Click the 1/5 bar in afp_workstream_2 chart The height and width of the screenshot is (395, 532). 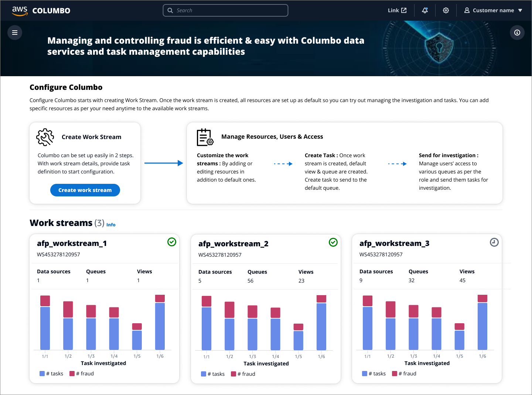tap(299, 337)
